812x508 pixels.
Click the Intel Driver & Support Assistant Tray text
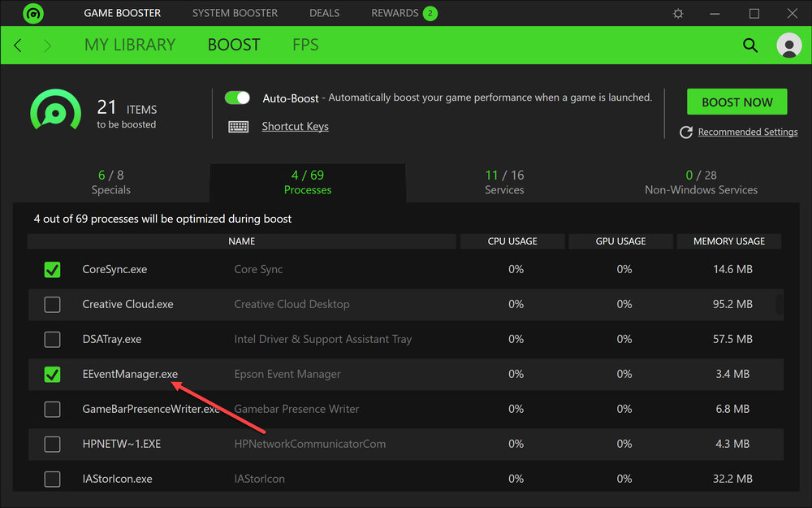tap(322, 340)
